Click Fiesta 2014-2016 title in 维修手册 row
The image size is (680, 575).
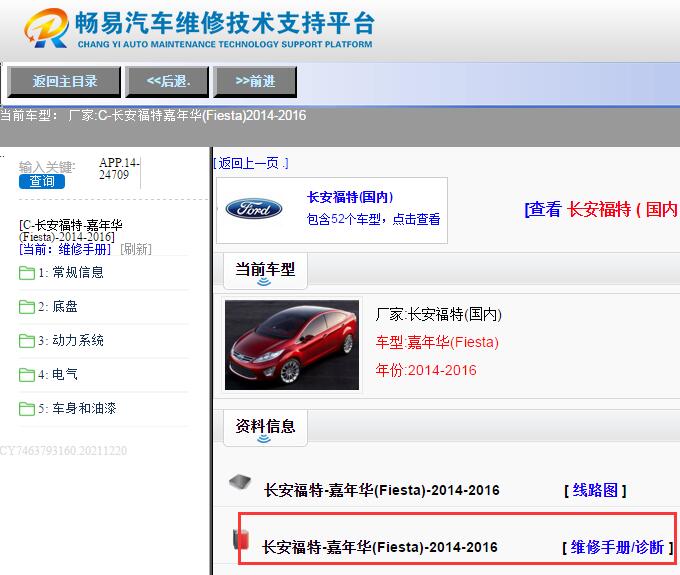379,547
